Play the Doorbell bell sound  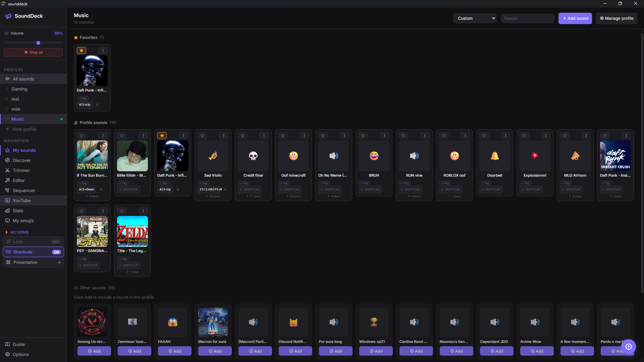(x=495, y=156)
